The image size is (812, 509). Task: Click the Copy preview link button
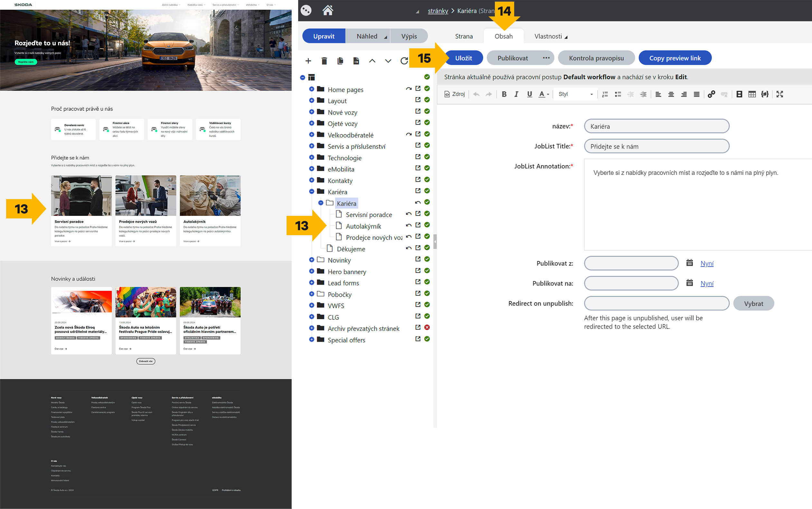pos(675,58)
